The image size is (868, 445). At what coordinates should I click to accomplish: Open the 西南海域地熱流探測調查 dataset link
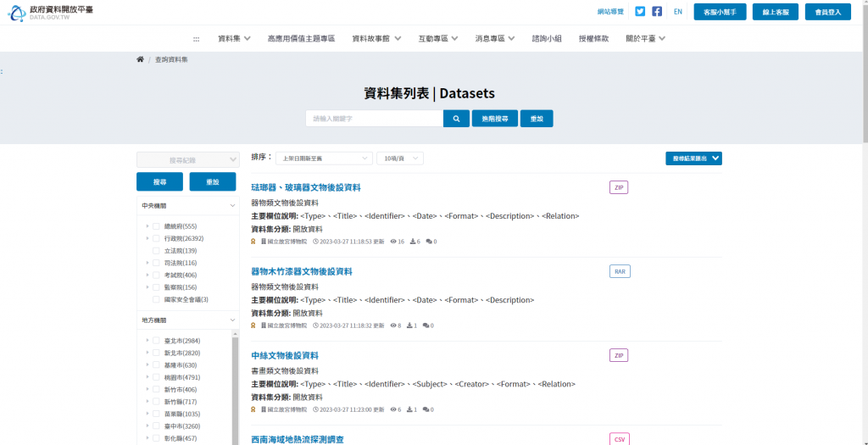[298, 439]
